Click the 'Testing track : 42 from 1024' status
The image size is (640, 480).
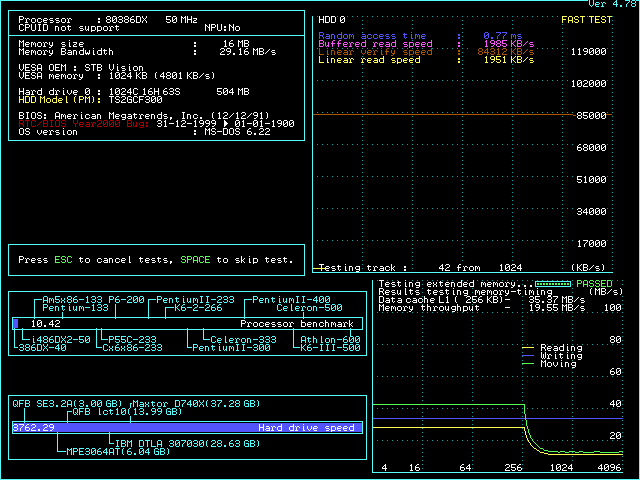tap(420, 268)
